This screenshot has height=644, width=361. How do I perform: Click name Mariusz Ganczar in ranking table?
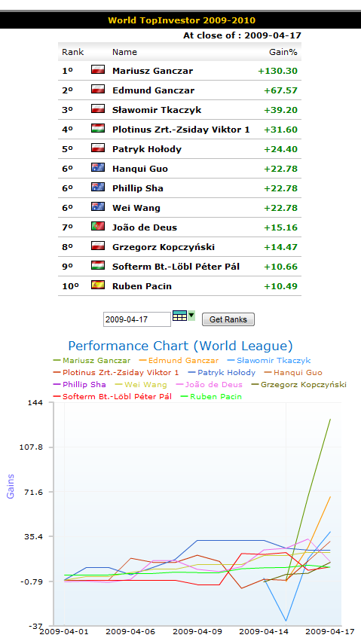click(152, 71)
